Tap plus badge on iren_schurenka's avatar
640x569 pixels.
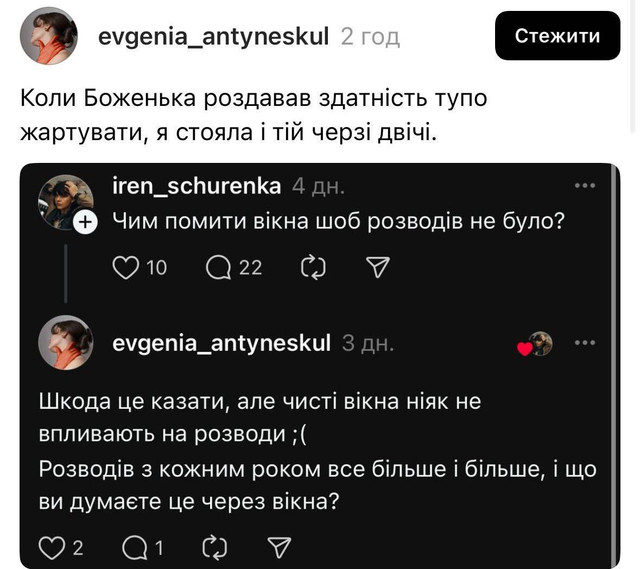click(x=86, y=224)
